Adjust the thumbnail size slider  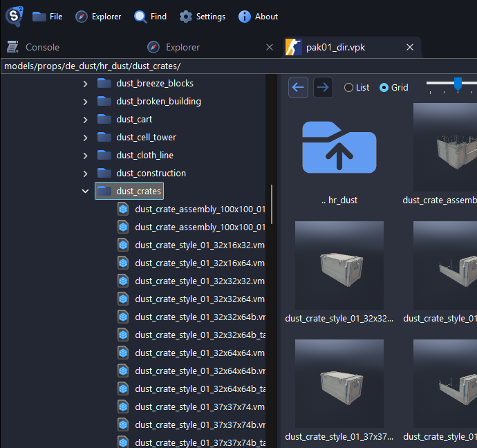(x=458, y=84)
